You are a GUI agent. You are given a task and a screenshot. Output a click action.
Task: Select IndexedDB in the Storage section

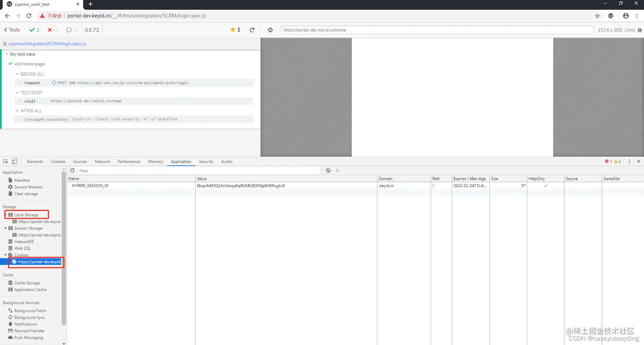click(24, 241)
